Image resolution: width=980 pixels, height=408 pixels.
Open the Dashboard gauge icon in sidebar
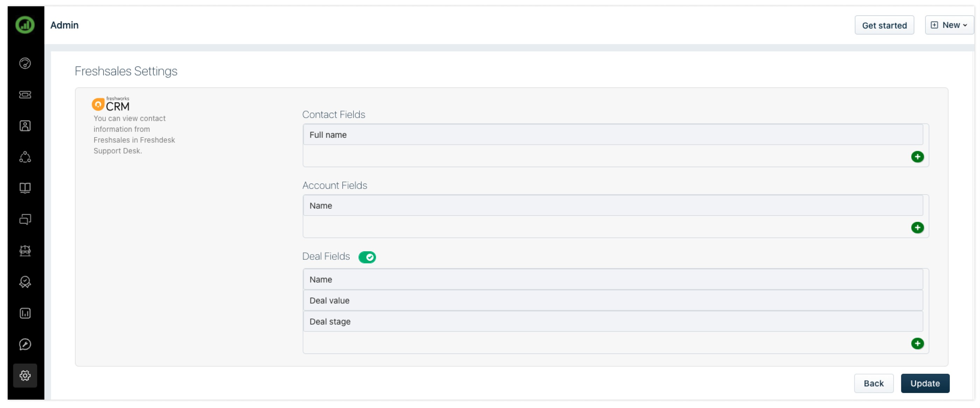[x=25, y=63]
